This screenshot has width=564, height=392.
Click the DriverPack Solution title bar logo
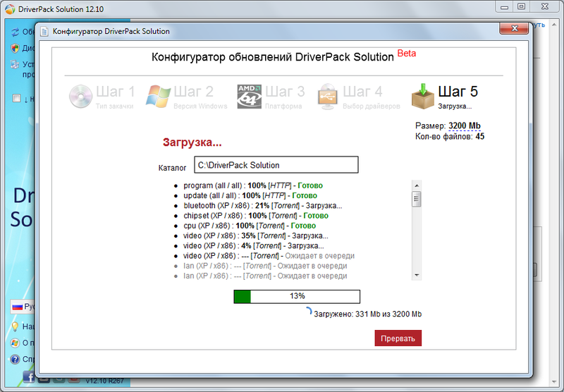(x=10, y=9)
